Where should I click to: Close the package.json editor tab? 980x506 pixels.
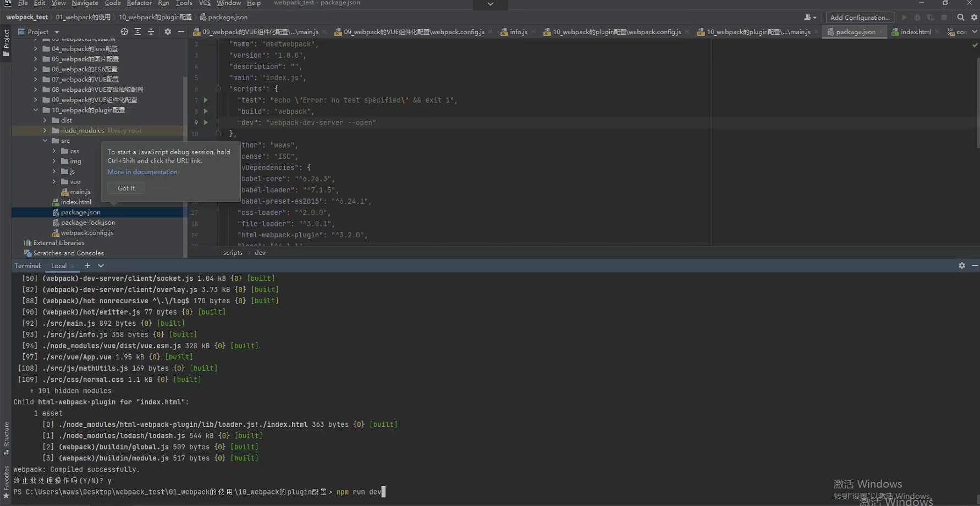(882, 32)
